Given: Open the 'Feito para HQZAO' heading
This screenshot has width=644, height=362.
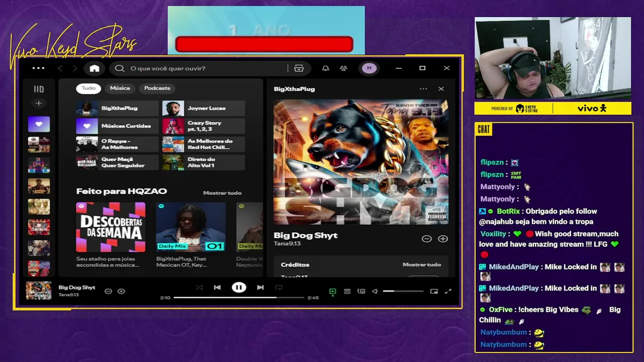Looking at the screenshot, I should tap(121, 191).
